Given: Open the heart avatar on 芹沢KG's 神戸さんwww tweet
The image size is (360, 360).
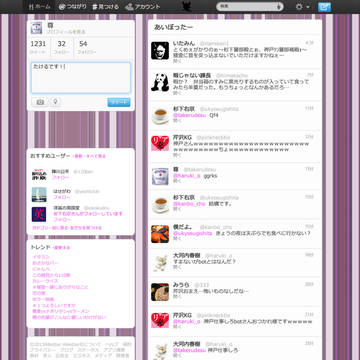Looking at the screenshot, I should click(160, 143).
